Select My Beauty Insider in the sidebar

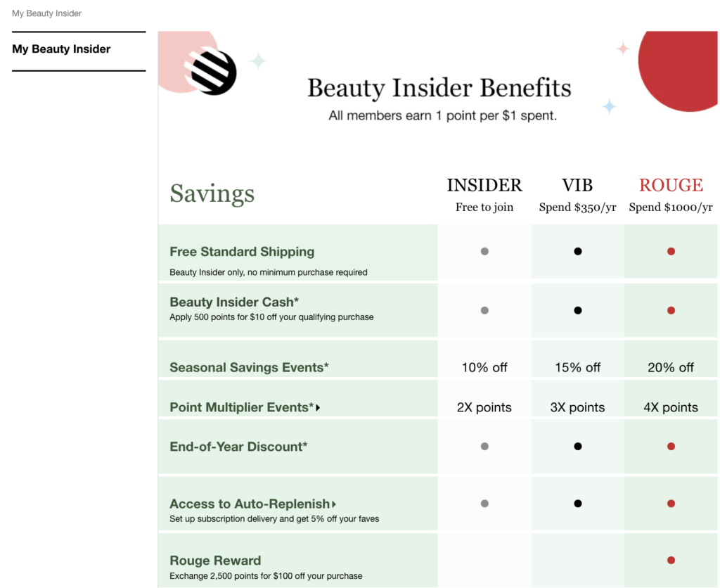61,49
